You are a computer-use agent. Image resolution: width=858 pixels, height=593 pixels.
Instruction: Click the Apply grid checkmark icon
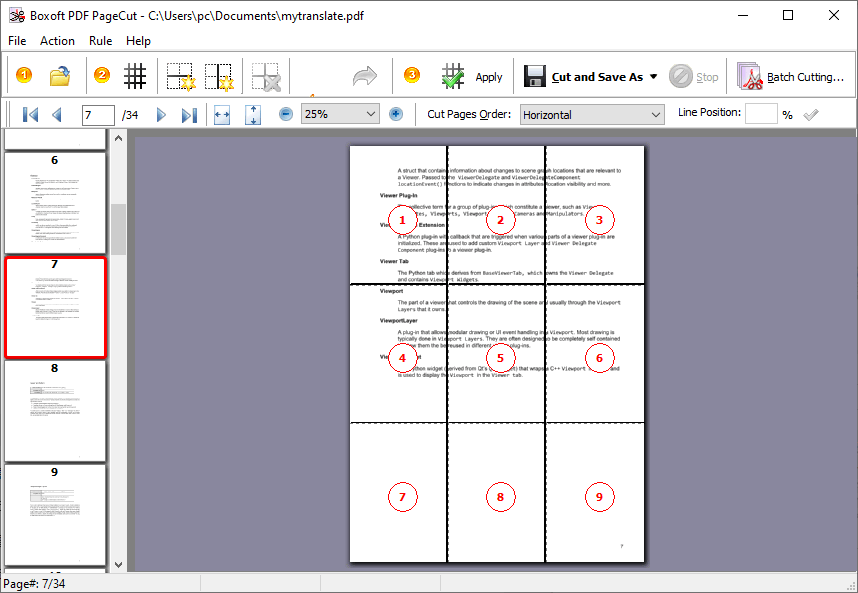(x=453, y=76)
